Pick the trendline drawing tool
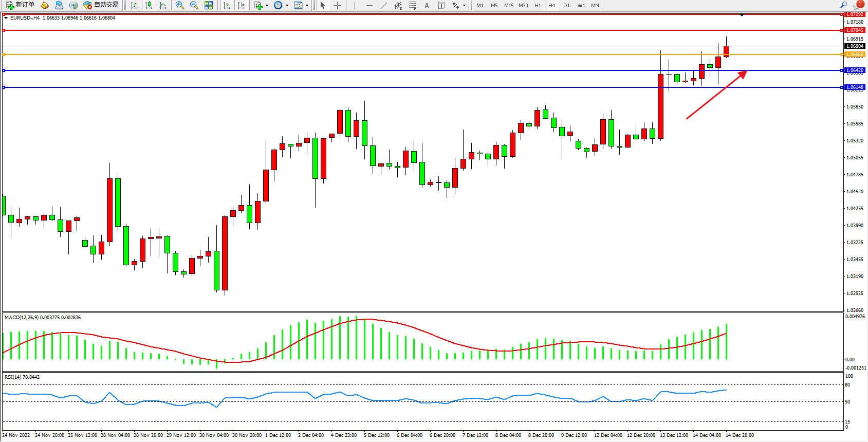Viewport: 868px width, 442px height. [384, 5]
